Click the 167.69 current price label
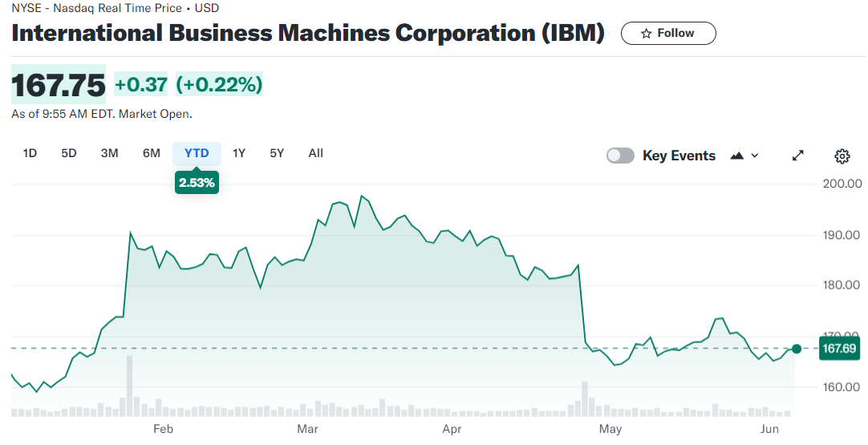The image size is (868, 445). (x=840, y=349)
